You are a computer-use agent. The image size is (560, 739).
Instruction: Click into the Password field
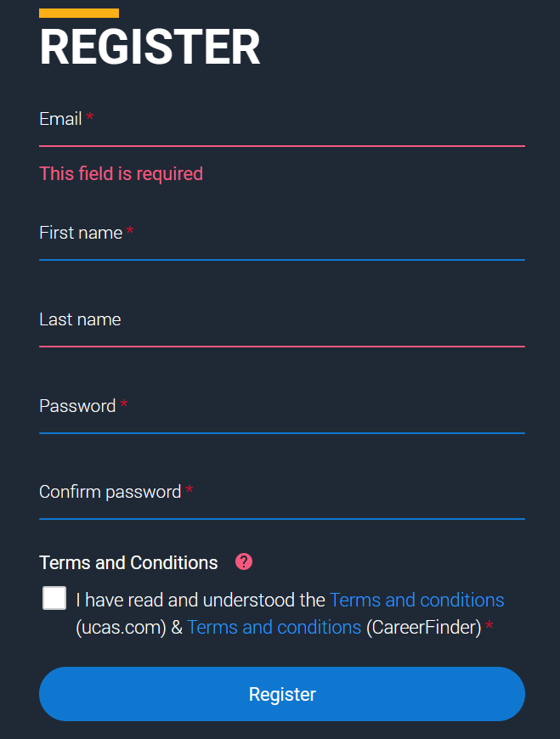point(282,415)
